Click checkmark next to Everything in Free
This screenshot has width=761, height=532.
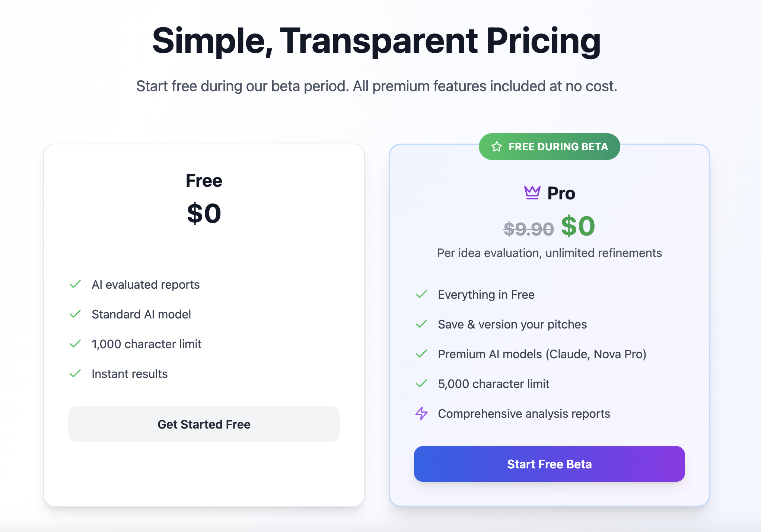(421, 294)
